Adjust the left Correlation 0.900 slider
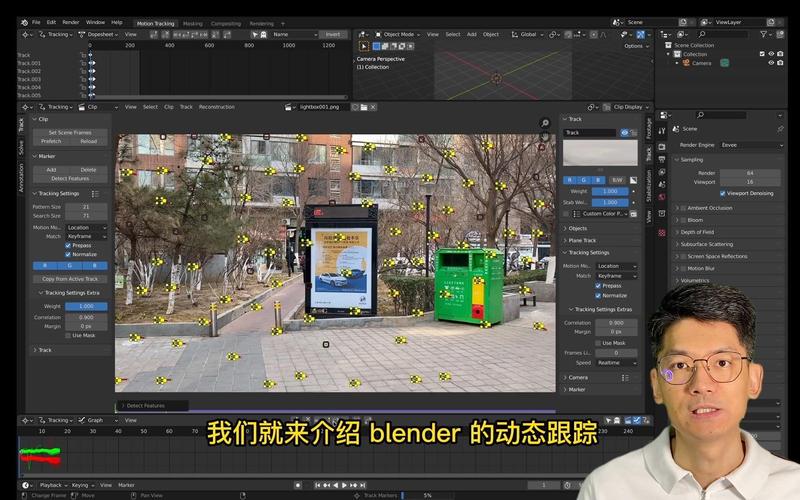This screenshot has height=500, width=800. coord(86,317)
